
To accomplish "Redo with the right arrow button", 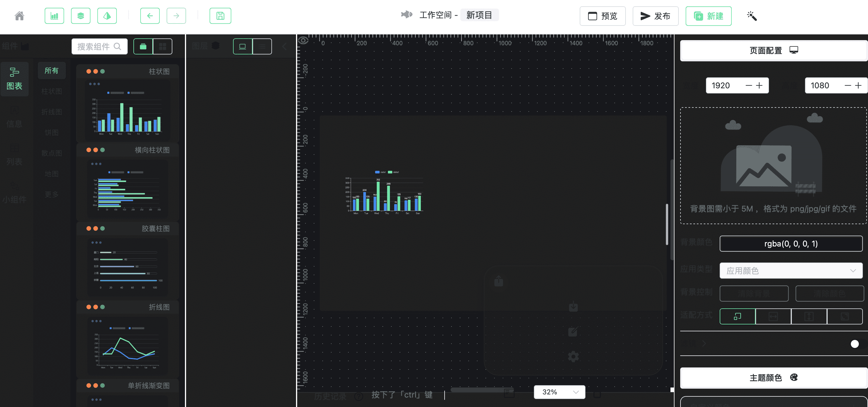I will point(176,15).
